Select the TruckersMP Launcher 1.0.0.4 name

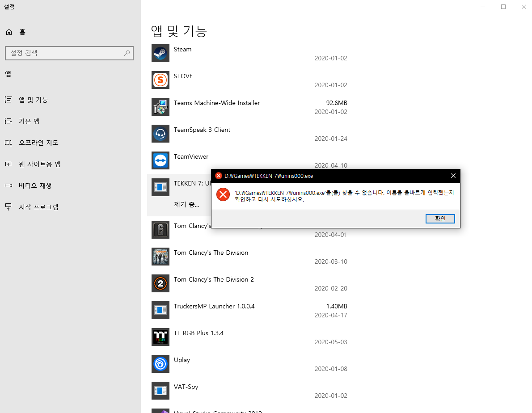[x=214, y=306]
